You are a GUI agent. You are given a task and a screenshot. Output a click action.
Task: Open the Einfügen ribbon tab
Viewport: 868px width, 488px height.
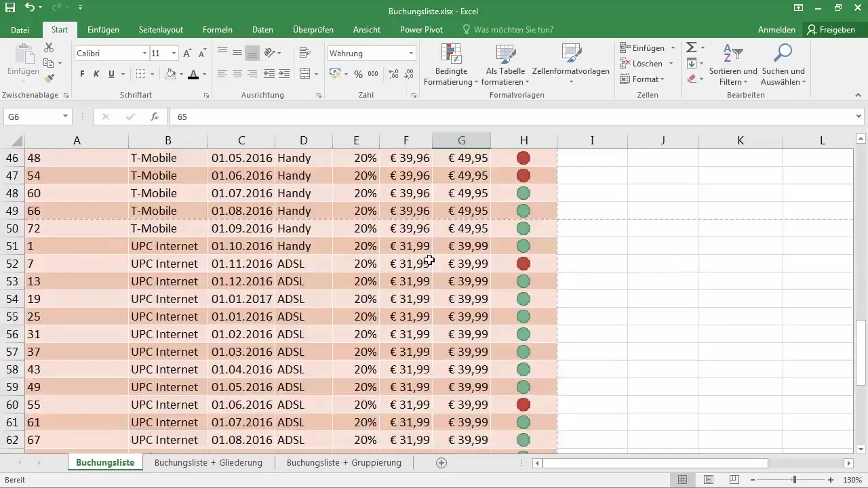[x=103, y=30]
